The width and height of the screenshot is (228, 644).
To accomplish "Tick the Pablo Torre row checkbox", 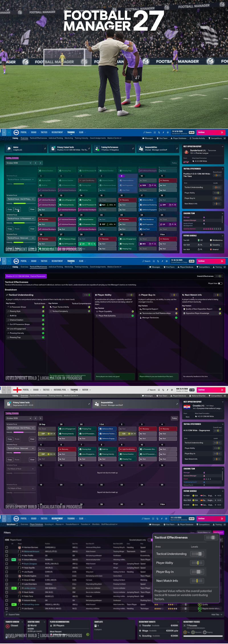I will (x=7, y=596).
